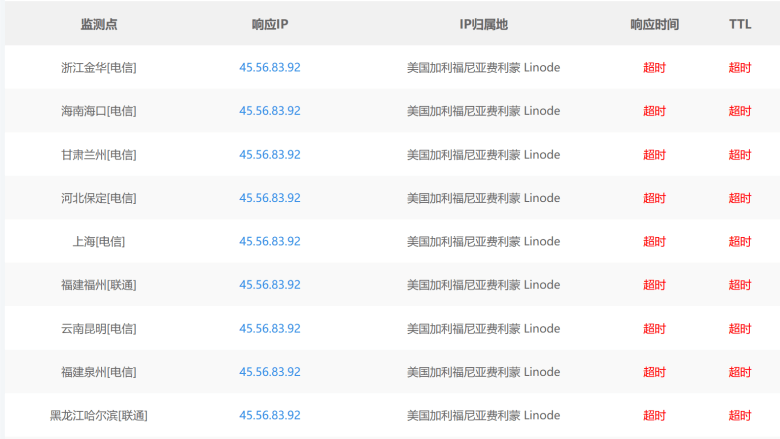Click 超时 response time for 上海[电信]

click(654, 241)
